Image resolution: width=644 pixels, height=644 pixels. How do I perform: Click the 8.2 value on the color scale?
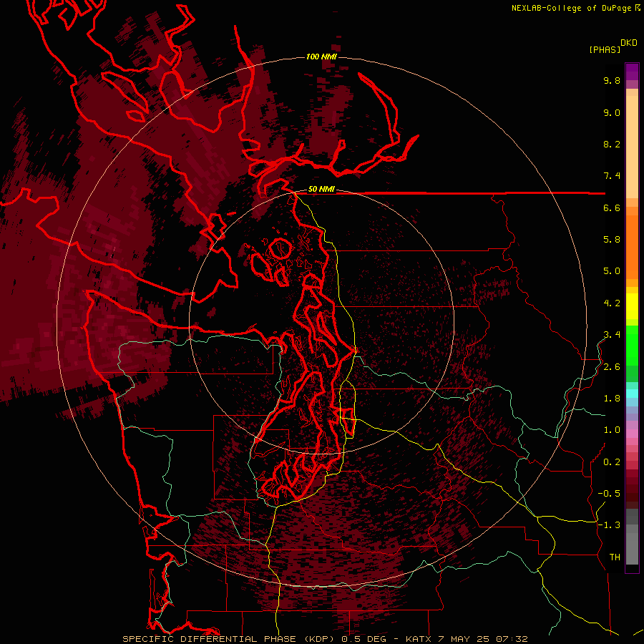pyautogui.click(x=612, y=144)
